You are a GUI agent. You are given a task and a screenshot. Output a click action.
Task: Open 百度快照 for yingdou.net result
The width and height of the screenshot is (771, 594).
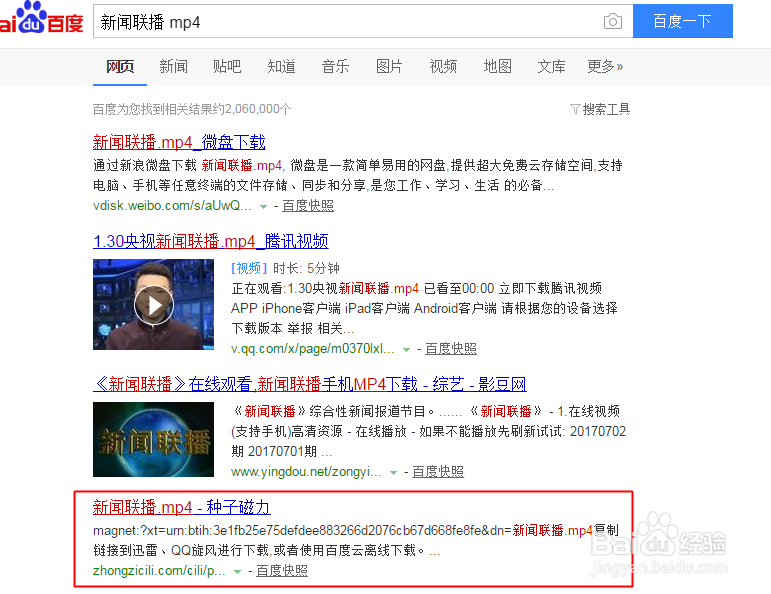pos(438,472)
